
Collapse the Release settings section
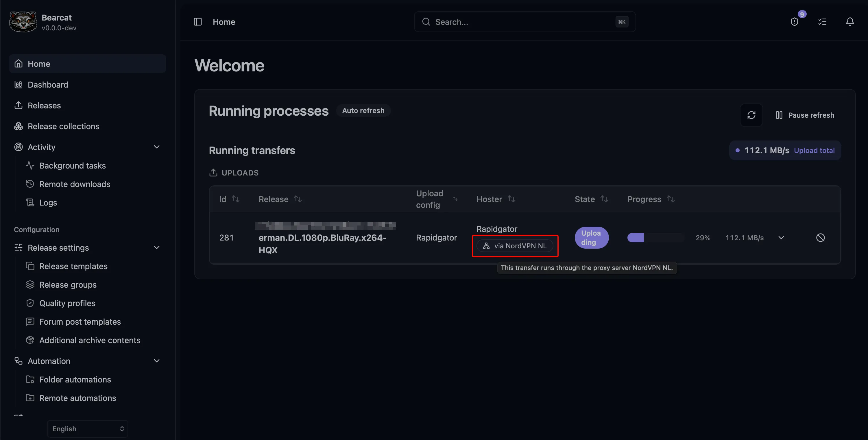[157, 248]
